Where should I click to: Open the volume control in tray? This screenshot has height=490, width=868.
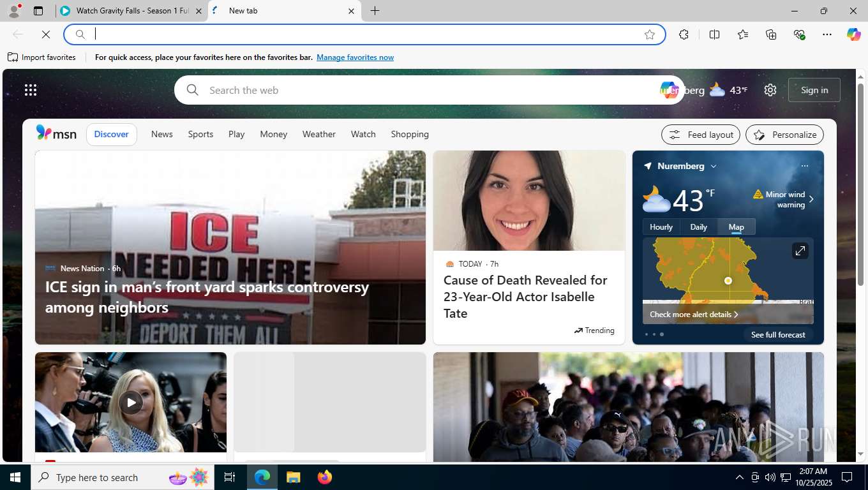770,477
